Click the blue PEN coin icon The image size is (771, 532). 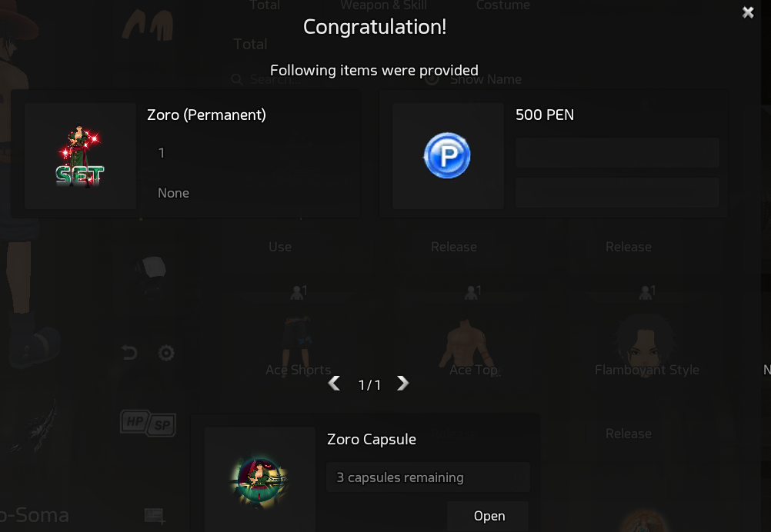tap(447, 156)
